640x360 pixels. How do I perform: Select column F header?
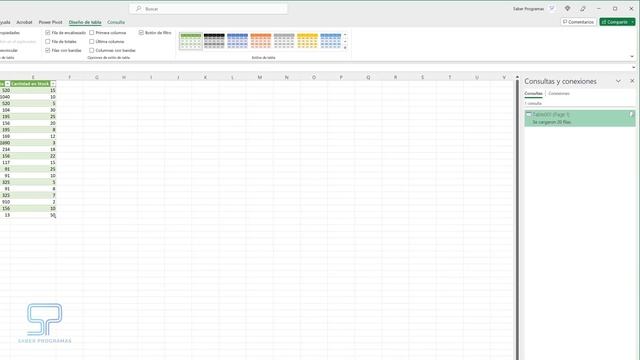pyautogui.click(x=69, y=77)
